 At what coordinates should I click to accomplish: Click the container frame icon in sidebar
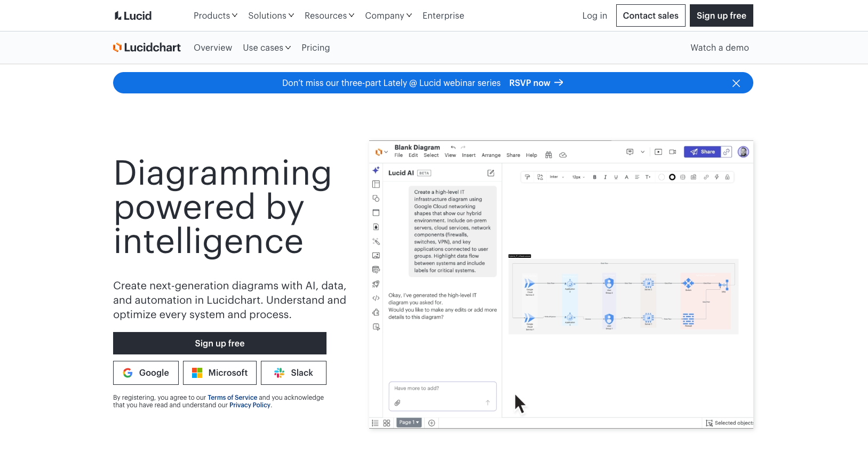pos(376,212)
